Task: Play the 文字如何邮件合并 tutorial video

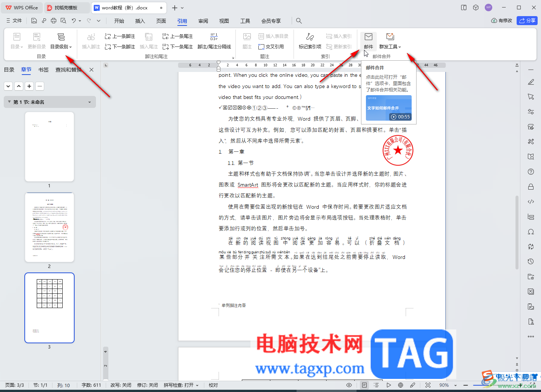Action: click(x=389, y=108)
